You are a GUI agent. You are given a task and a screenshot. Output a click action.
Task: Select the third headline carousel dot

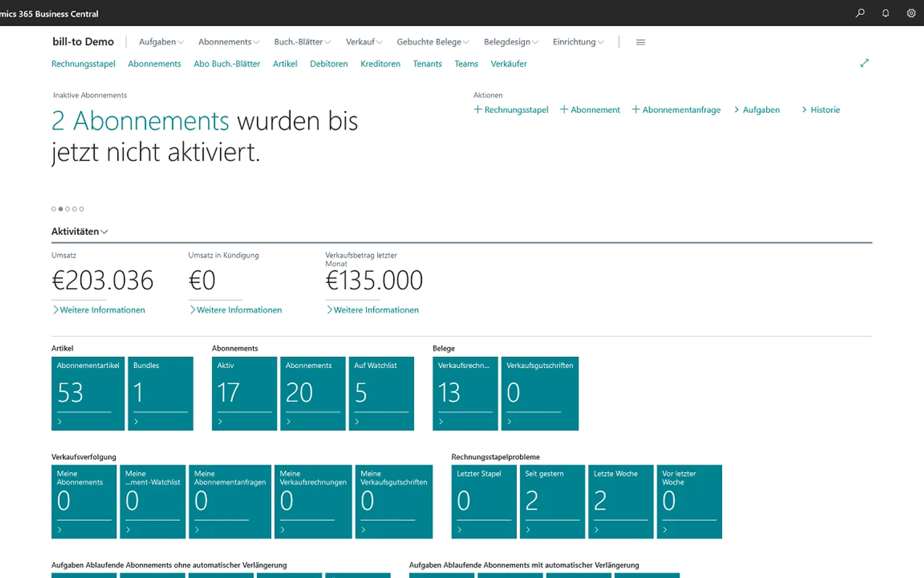click(x=68, y=209)
